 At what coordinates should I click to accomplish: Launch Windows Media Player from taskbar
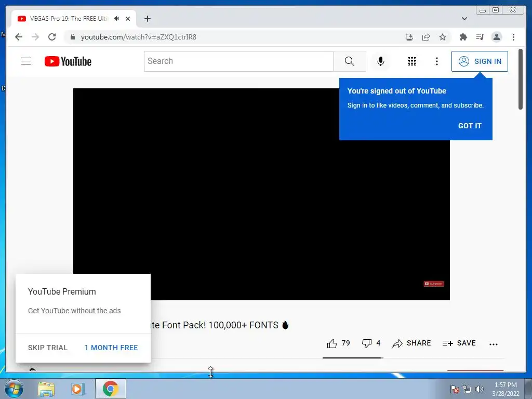click(x=78, y=389)
